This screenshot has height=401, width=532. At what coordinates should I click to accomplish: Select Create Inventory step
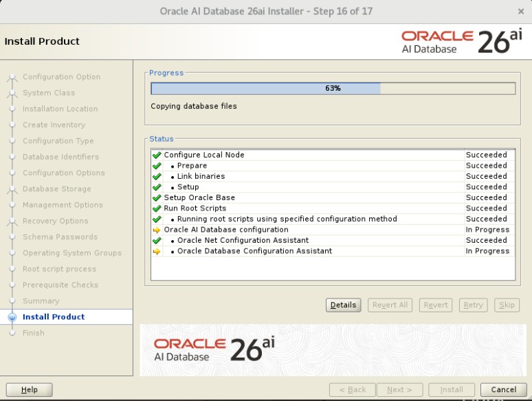click(x=54, y=124)
